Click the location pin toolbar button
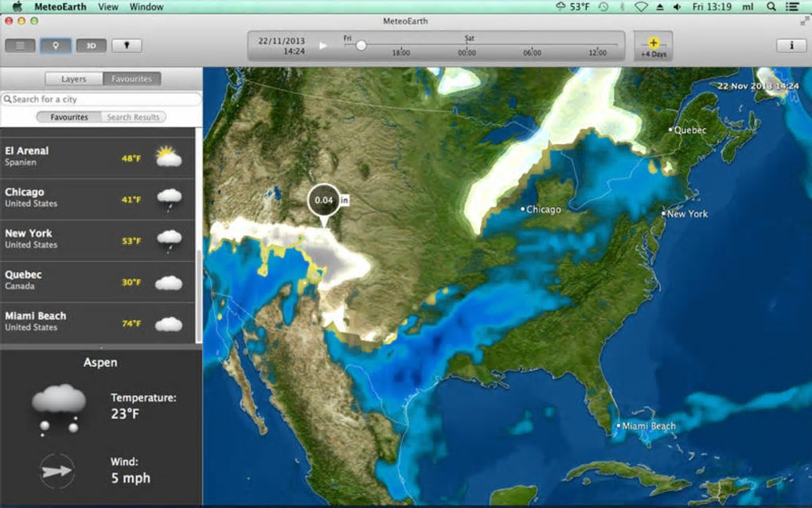Screen dimensions: 812x508 coord(56,45)
